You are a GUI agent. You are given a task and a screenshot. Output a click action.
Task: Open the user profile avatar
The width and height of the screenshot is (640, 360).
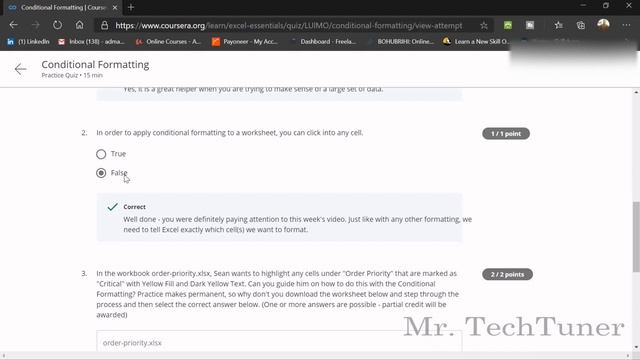point(603,25)
